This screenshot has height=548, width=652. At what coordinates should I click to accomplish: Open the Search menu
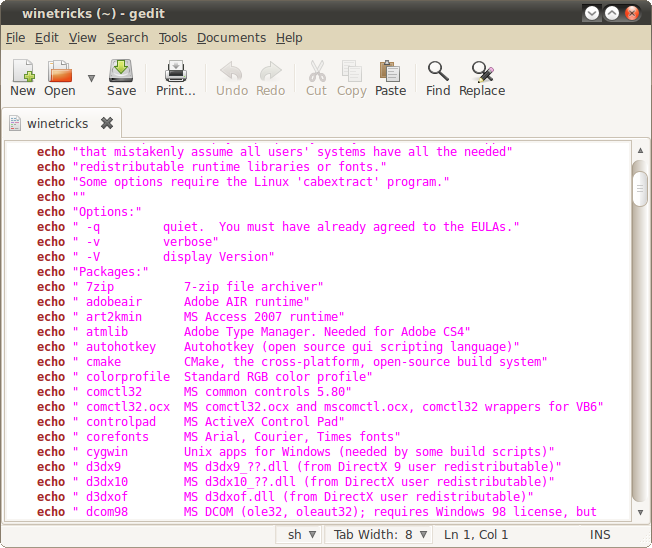[x=127, y=38]
